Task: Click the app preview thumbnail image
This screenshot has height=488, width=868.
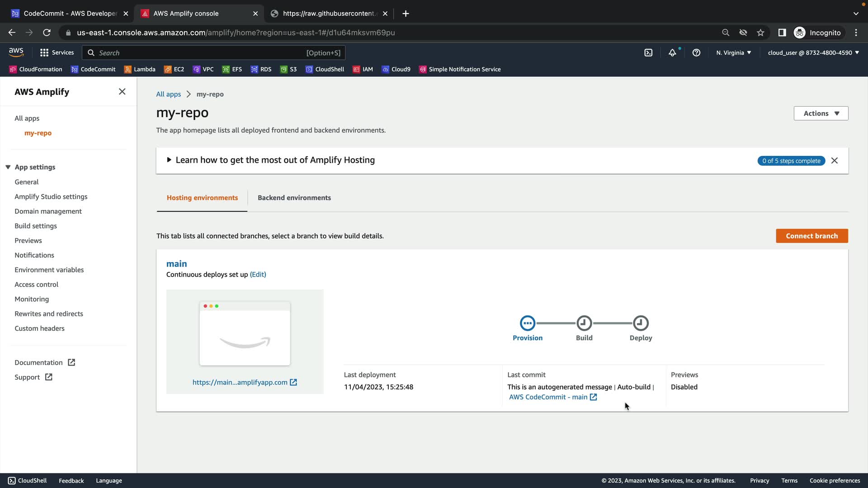Action: 245,333
